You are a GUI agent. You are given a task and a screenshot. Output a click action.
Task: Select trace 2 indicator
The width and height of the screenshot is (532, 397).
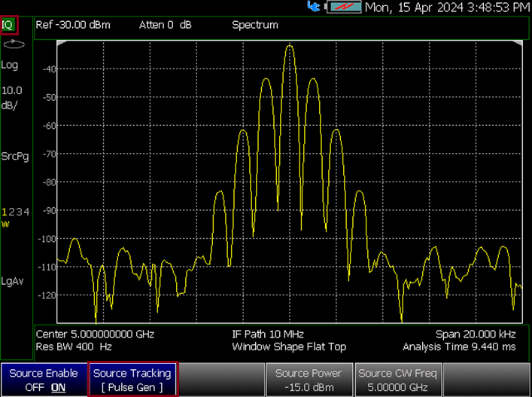pos(11,212)
